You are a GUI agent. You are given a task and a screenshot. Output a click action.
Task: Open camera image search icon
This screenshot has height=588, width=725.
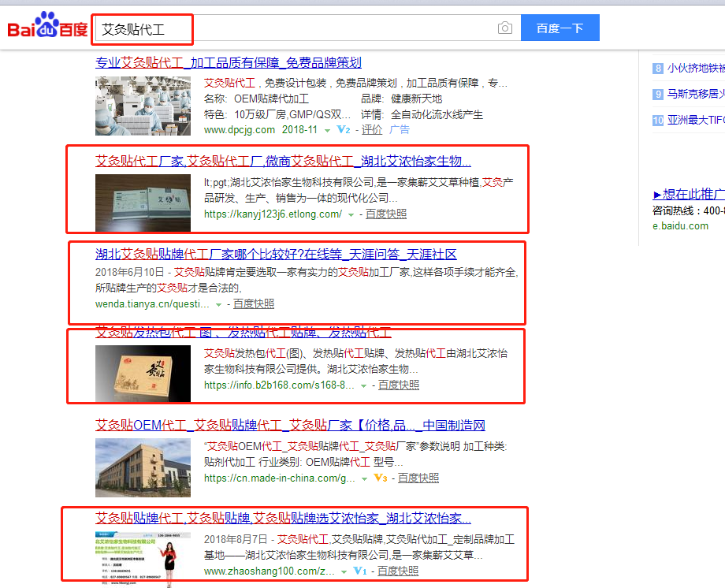[505, 28]
